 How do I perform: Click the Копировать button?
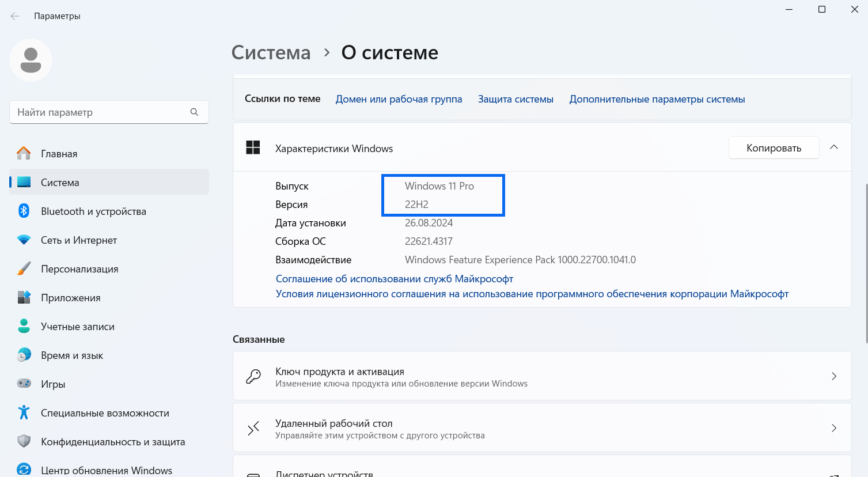click(x=774, y=147)
